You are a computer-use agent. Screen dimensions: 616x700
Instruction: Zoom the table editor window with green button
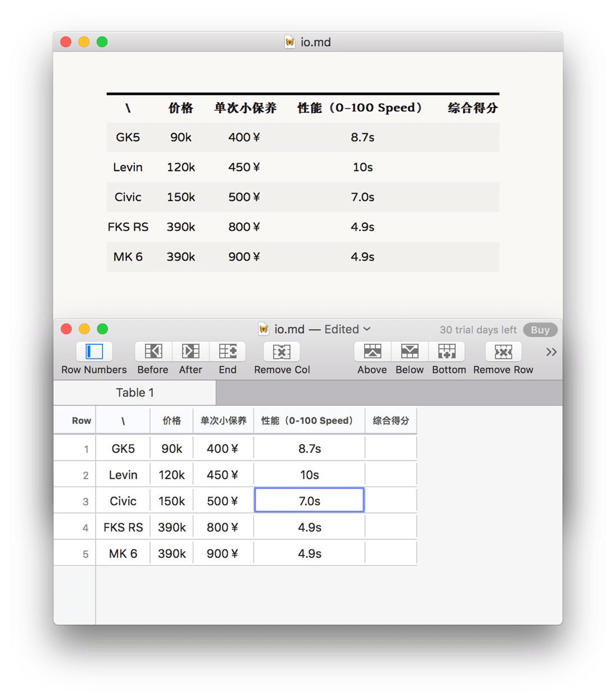pos(102,329)
